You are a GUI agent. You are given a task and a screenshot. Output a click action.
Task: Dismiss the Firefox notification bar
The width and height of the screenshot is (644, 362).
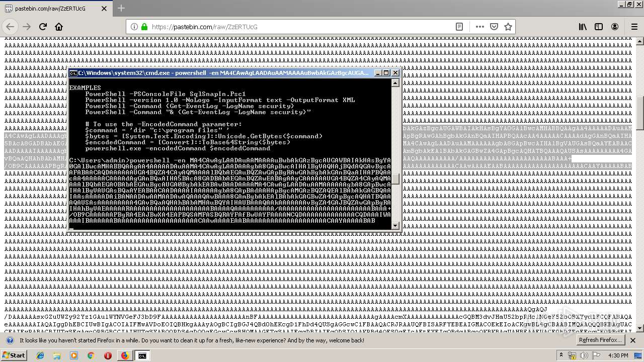pos(633,340)
